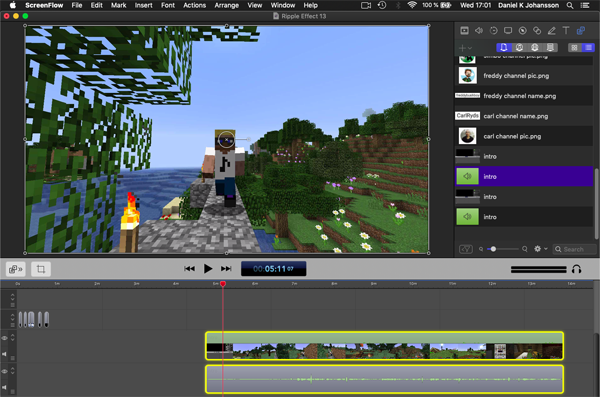Click the nested clip options button
Viewport: 600px width, 397px height.
(15, 269)
